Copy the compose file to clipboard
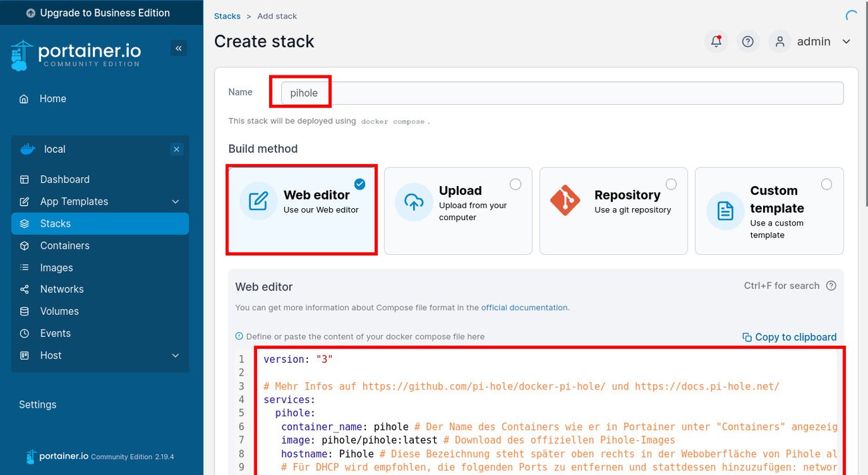Image resolution: width=868 pixels, height=475 pixels. 789,337
